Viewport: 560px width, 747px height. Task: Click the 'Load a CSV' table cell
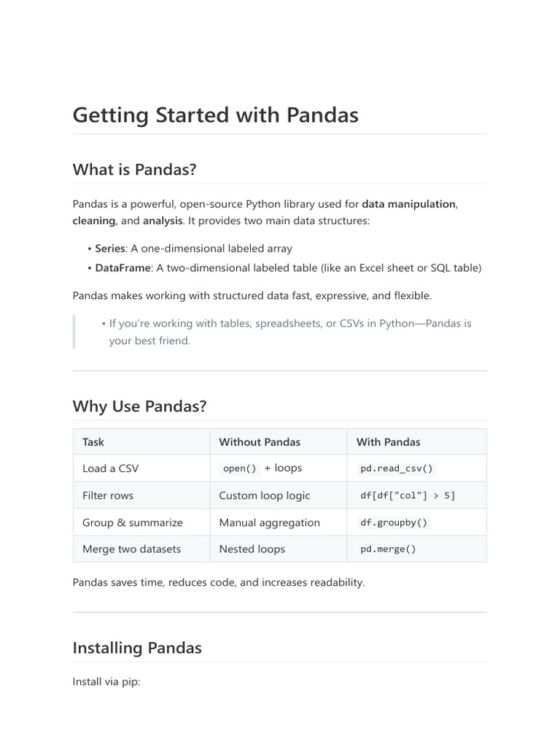110,468
